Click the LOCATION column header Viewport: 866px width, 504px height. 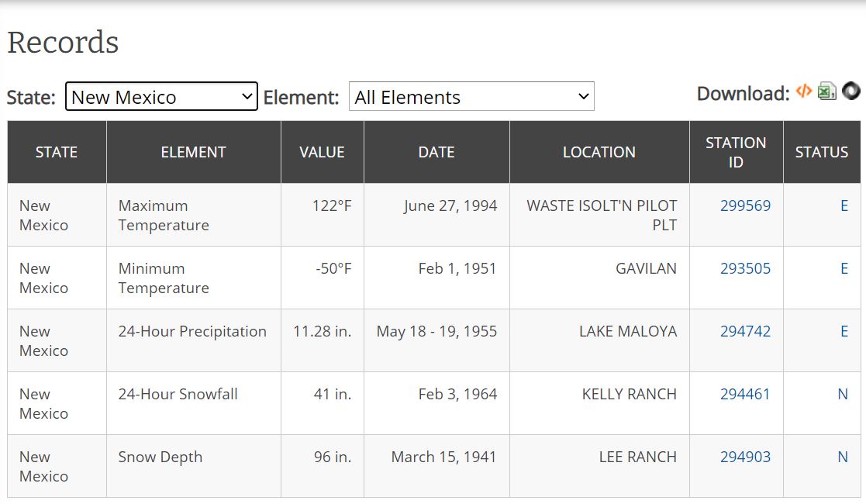coord(599,152)
